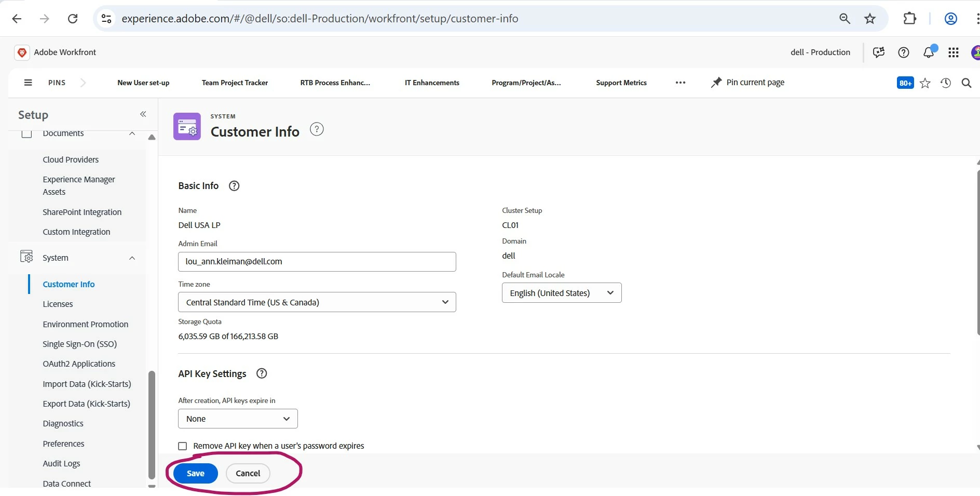Click the Save button
This screenshot has height=496, width=980.
point(196,473)
